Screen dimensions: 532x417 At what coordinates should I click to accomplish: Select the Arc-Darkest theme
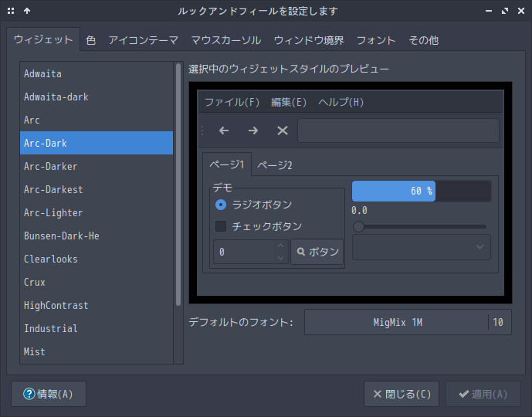coord(97,189)
